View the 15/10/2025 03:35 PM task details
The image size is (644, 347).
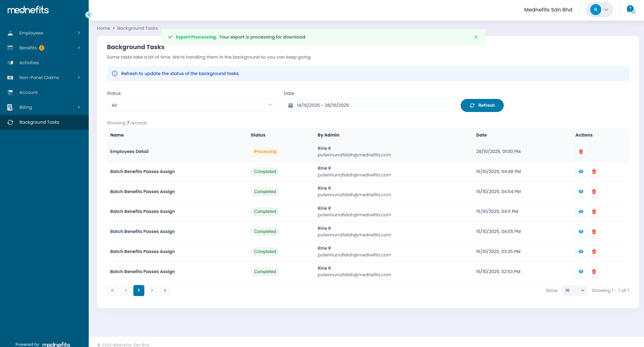[581, 252]
